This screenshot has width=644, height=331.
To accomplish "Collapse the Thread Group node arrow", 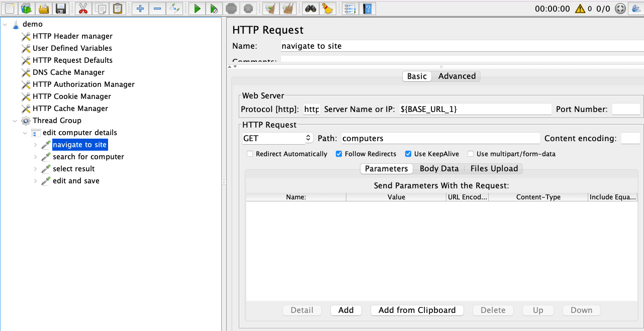I will click(16, 121).
